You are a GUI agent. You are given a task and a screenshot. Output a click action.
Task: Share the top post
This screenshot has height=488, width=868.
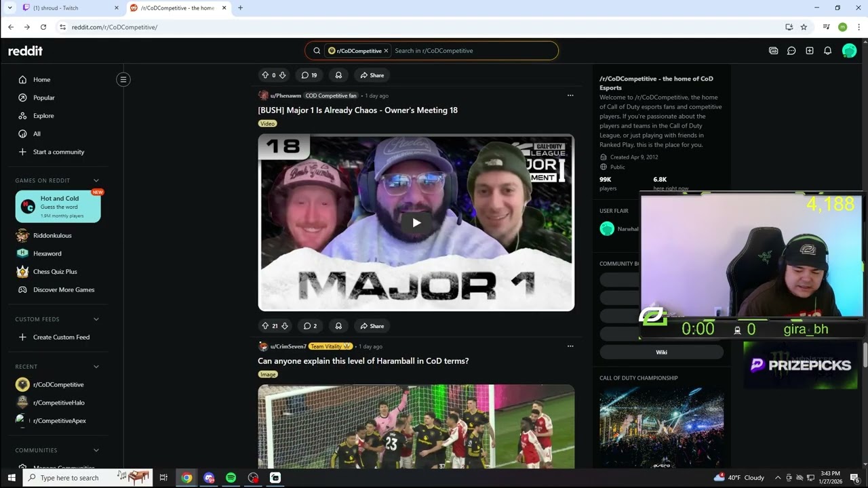tap(372, 75)
